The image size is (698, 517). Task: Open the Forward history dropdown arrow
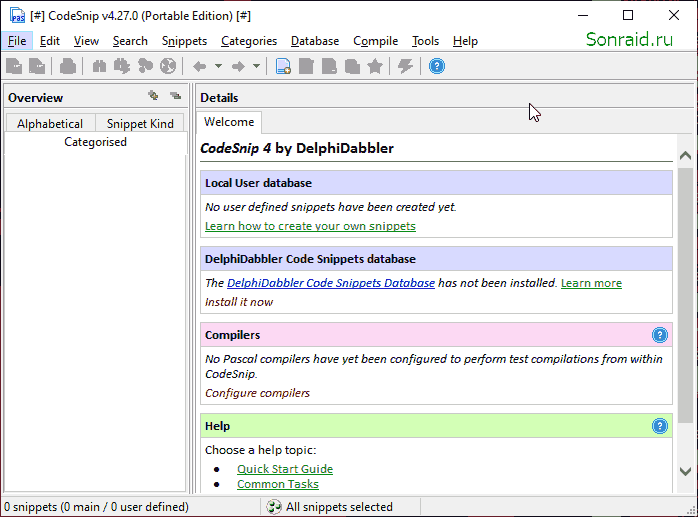coord(256,66)
